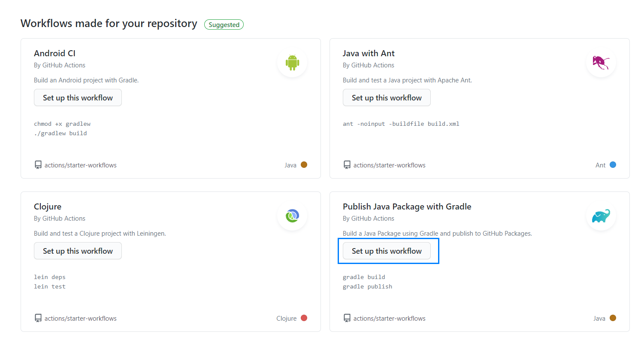Viewport: 644px width, 346px height.
Task: Click the Apache Ant logo icon
Action: (601, 62)
